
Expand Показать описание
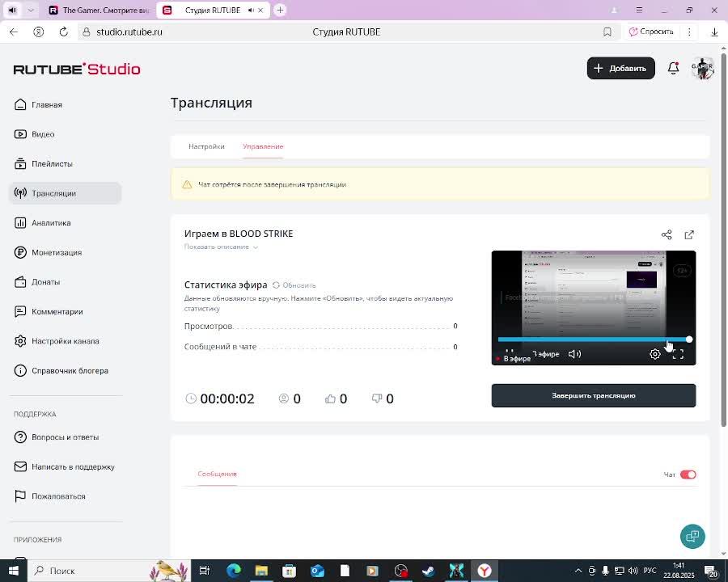[221, 247]
